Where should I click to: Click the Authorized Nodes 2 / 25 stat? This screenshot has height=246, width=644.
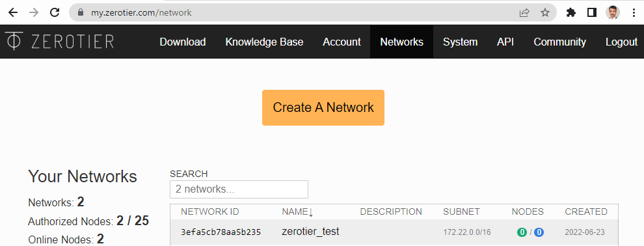click(x=88, y=221)
